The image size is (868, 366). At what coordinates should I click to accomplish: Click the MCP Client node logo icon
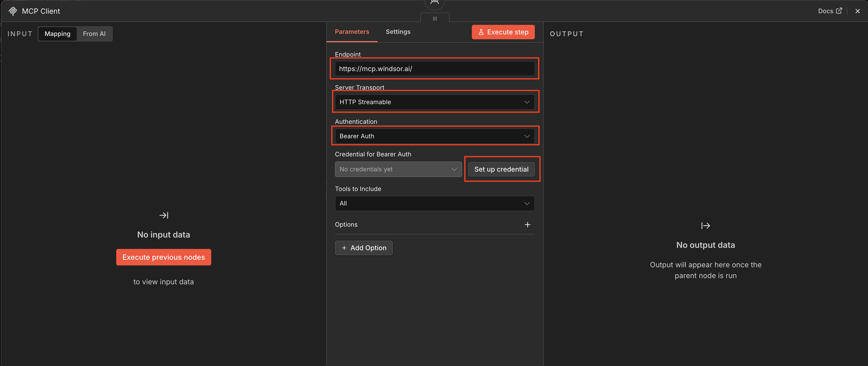tap(13, 11)
